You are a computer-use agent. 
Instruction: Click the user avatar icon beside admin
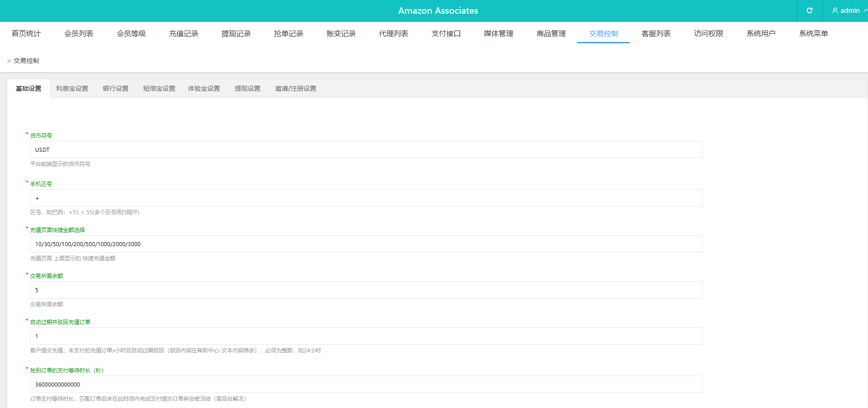835,10
